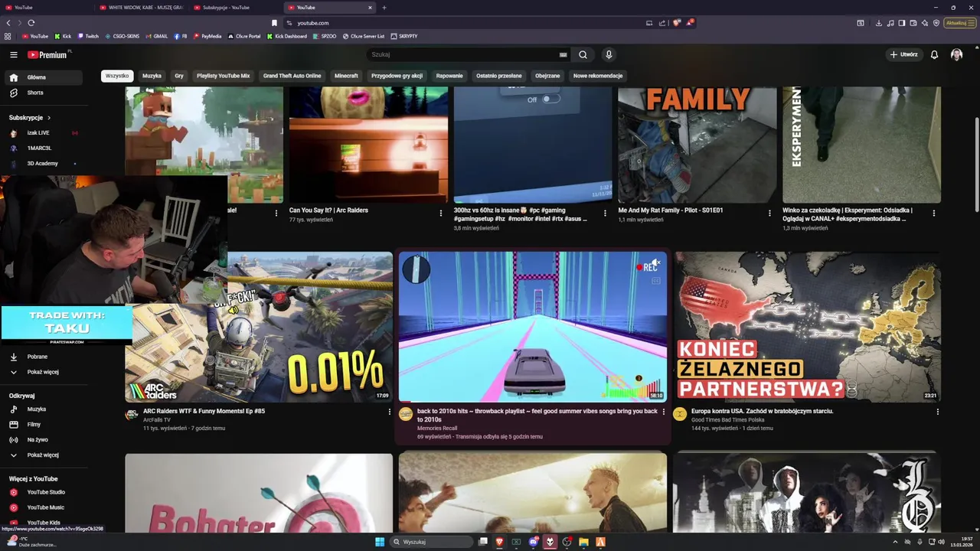Select the Wszystko filter chip
Viewport: 980px width, 551px height.
point(117,76)
